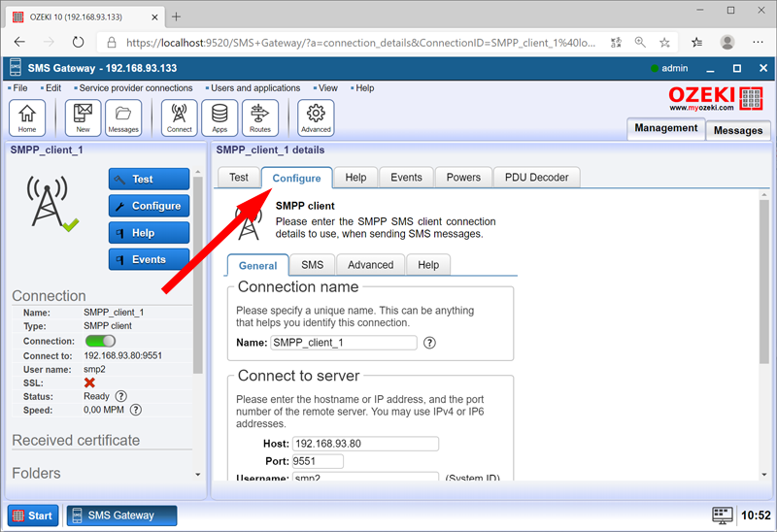Switch to the Advanced configuration sub-tab
Screen dimensions: 777x532
(371, 265)
